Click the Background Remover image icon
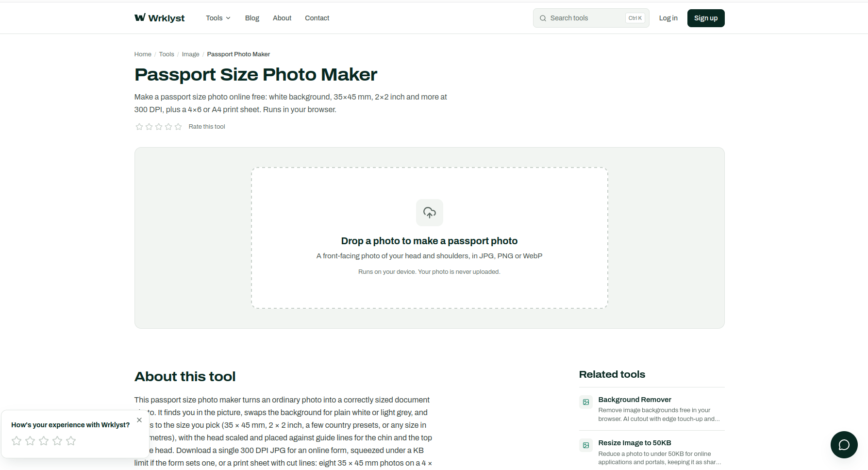Image resolution: width=868 pixels, height=470 pixels. (x=586, y=402)
